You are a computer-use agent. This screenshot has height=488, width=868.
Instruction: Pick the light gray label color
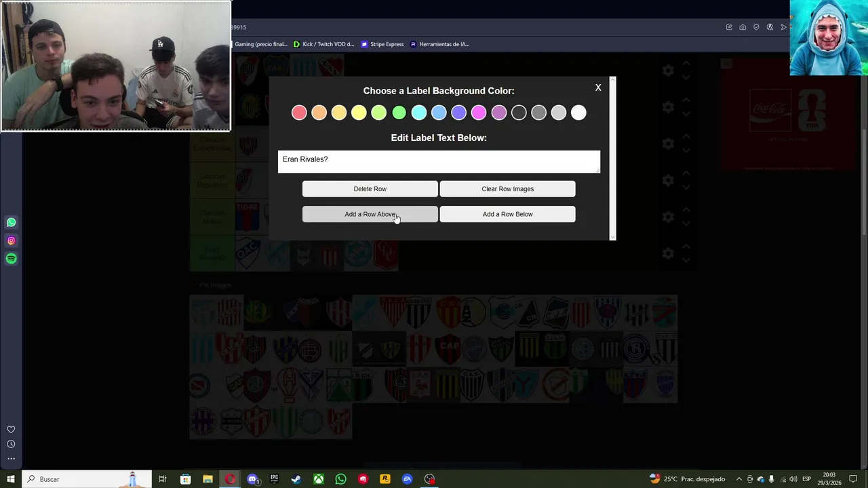(x=559, y=113)
